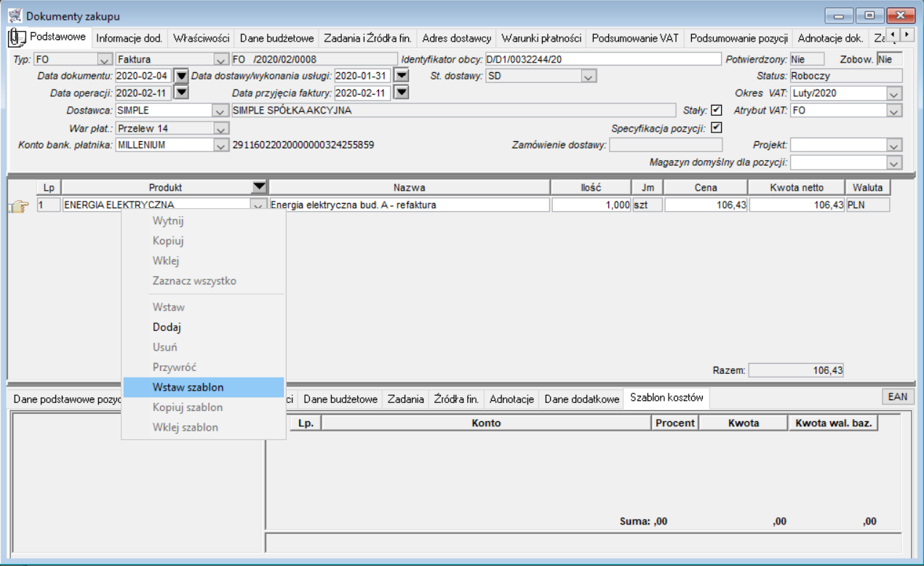Open Zadania i Źródła fin. tab
The width and height of the screenshot is (924, 566).
pos(367,38)
